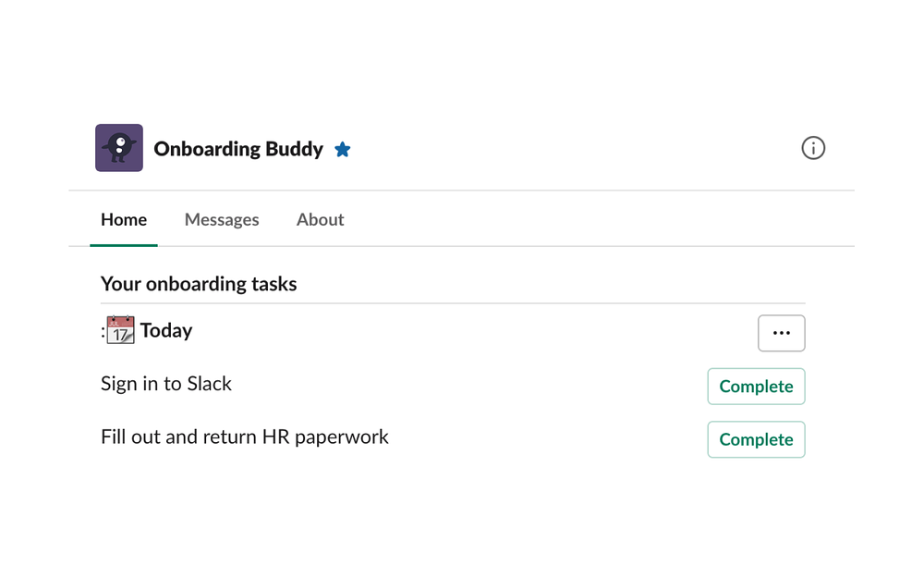
Task: Complete the HR paperwork task
Action: (x=756, y=439)
